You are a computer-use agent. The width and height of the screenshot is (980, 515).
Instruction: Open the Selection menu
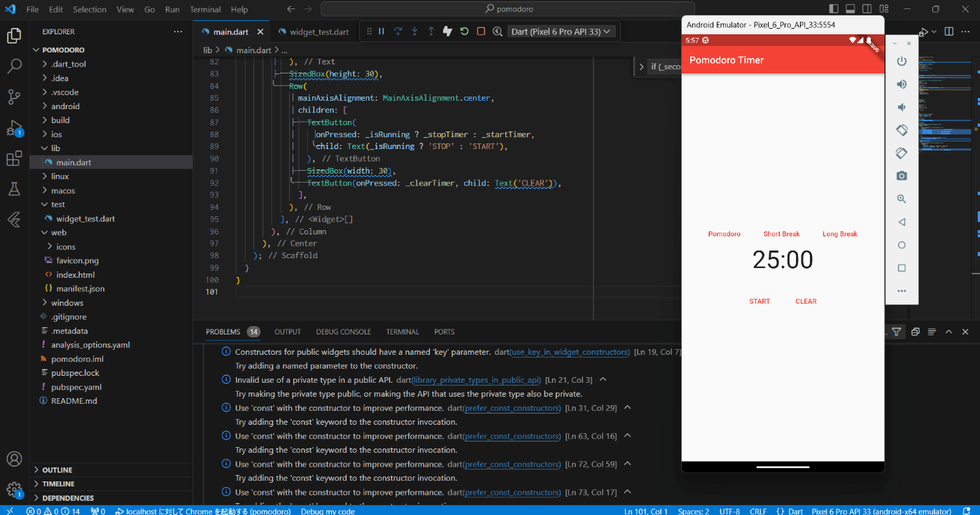(90, 10)
